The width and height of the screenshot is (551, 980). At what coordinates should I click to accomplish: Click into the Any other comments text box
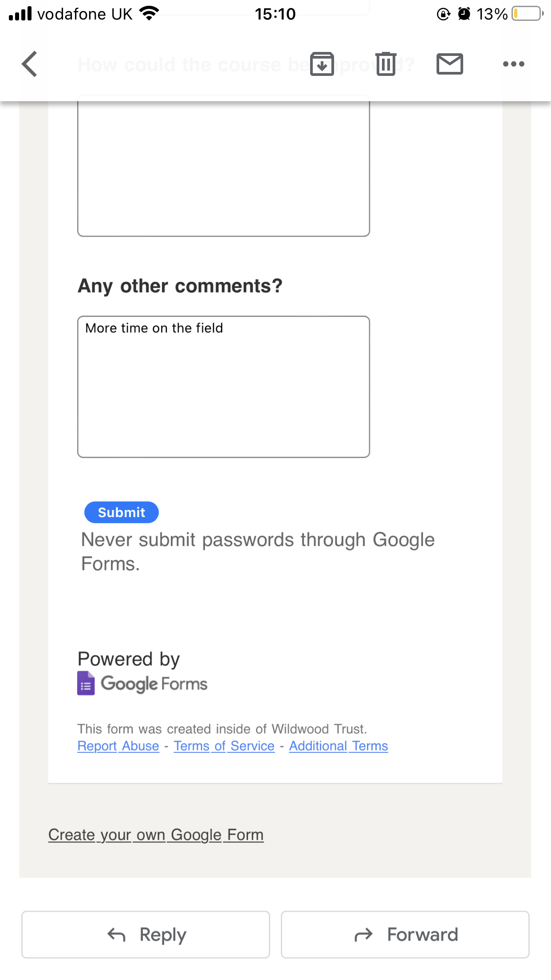tap(224, 386)
